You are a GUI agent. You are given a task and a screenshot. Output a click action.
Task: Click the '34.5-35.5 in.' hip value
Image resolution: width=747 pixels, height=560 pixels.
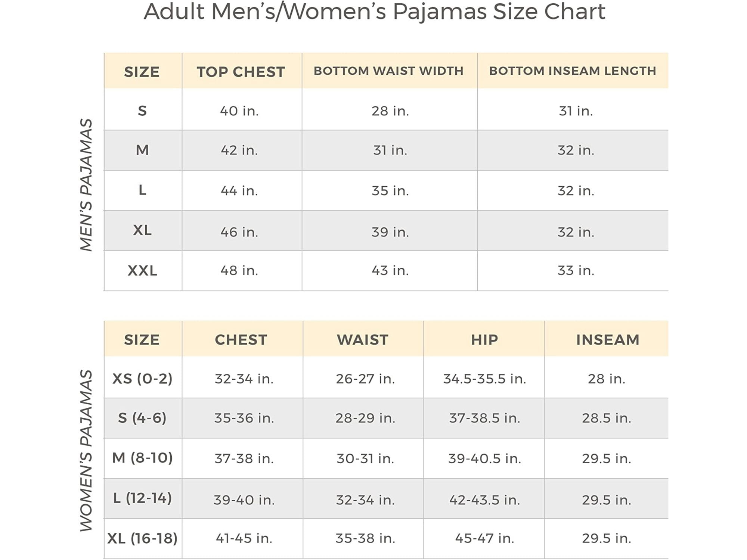point(484,379)
